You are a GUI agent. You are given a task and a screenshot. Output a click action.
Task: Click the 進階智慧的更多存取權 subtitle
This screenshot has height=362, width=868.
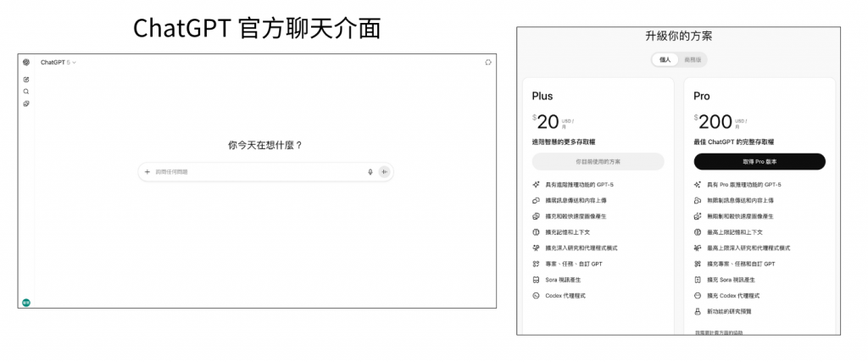click(x=564, y=142)
